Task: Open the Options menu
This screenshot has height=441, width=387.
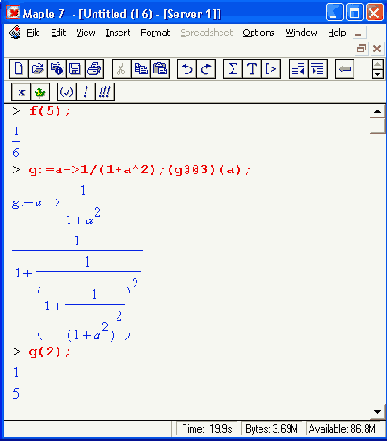Action: (258, 33)
